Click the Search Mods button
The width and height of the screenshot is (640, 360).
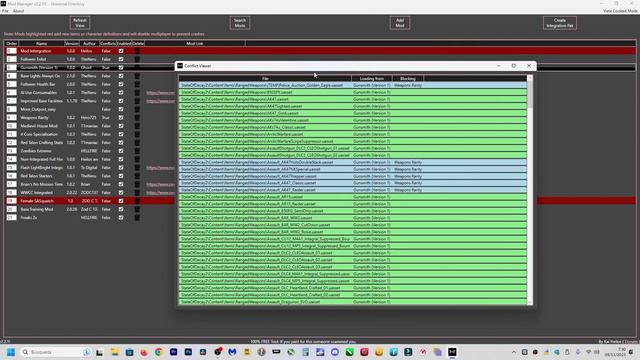click(240, 23)
